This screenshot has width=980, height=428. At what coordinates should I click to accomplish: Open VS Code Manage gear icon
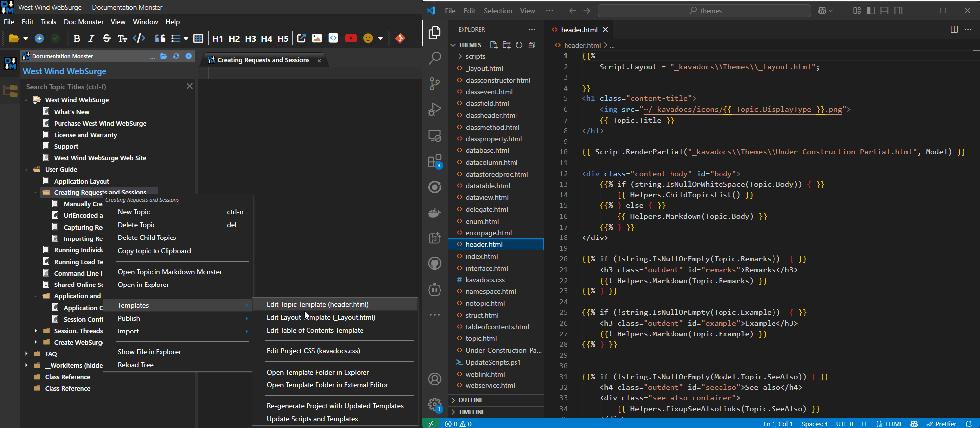(435, 404)
